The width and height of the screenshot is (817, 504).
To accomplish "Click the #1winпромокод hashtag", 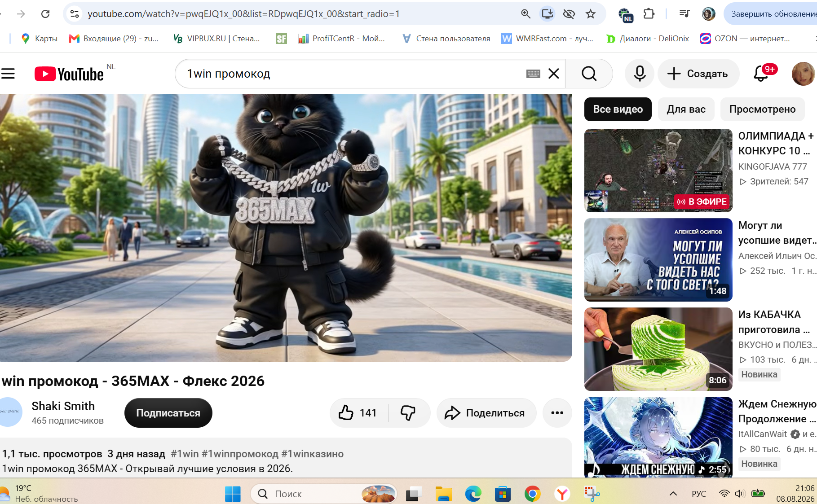I will pyautogui.click(x=240, y=454).
